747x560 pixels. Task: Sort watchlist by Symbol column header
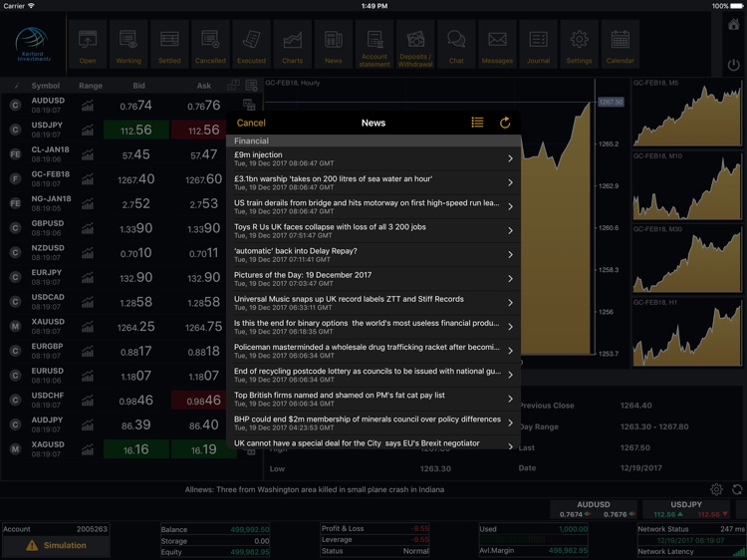click(45, 86)
